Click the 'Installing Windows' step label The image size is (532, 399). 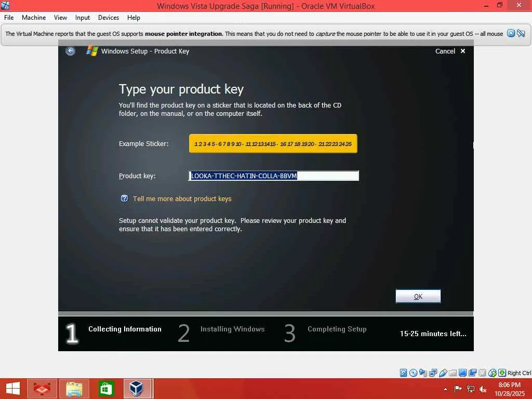[232, 329]
